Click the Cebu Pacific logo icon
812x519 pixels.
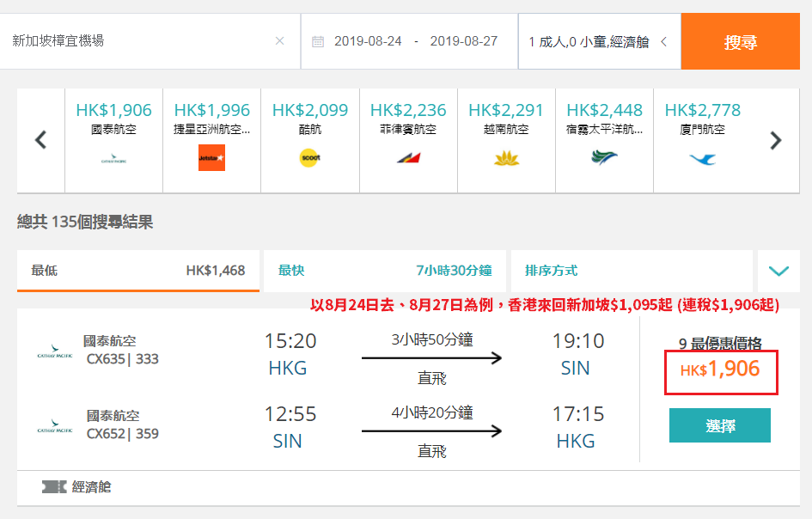604,157
